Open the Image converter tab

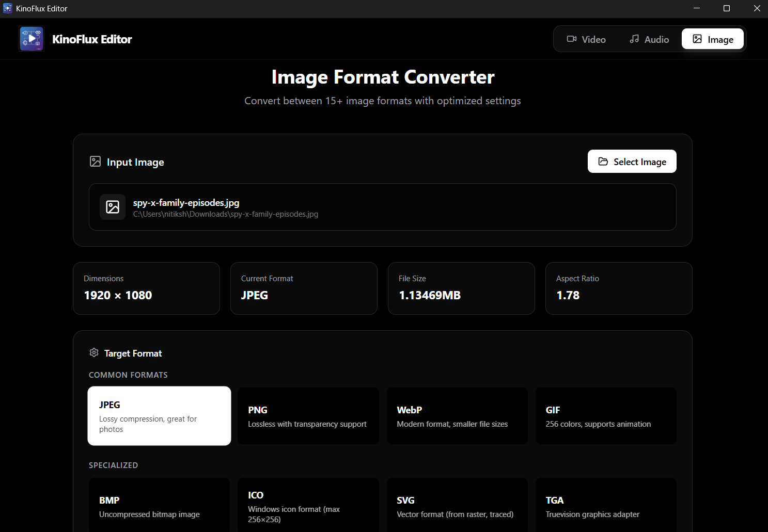(712, 39)
